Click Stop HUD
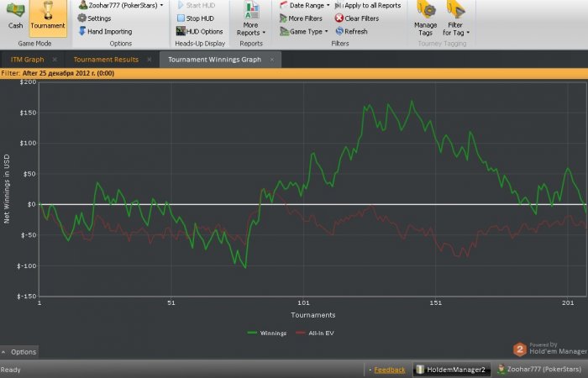Image resolution: width=588 pixels, height=378 pixels. tap(196, 18)
